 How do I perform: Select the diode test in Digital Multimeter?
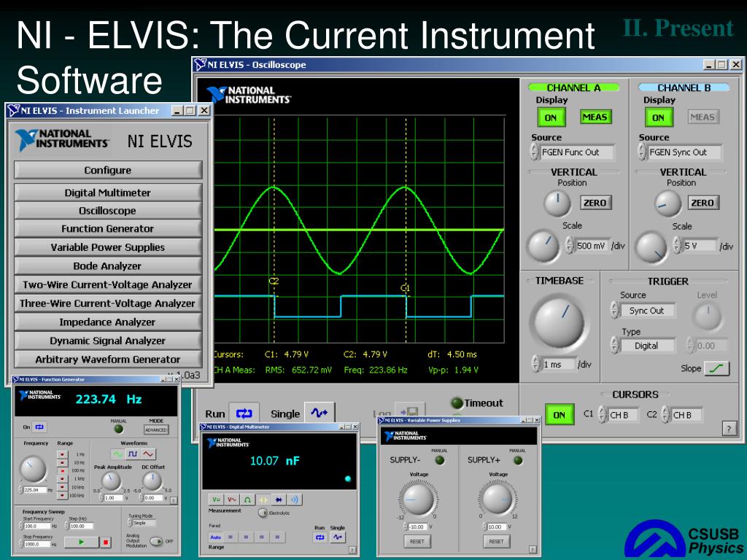[x=279, y=499]
